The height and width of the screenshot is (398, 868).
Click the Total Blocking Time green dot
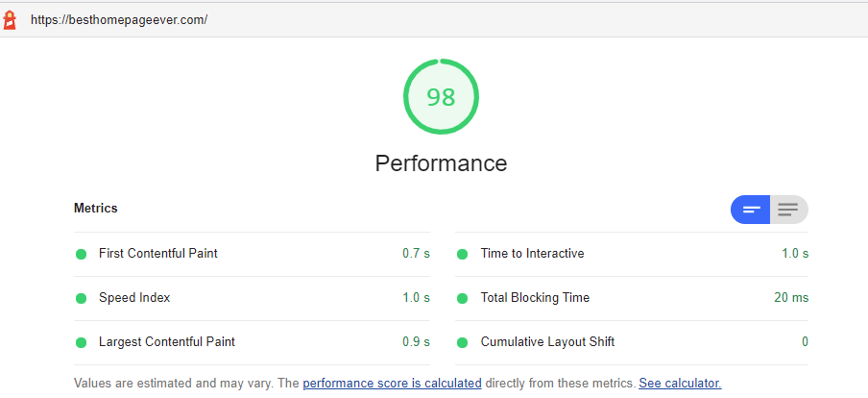click(x=462, y=298)
